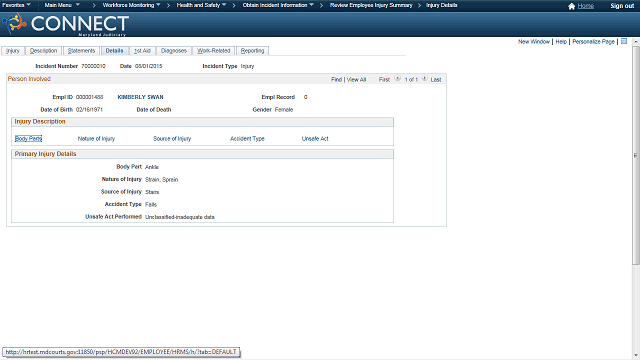Open the Main Menu dropdown

tap(62, 5)
